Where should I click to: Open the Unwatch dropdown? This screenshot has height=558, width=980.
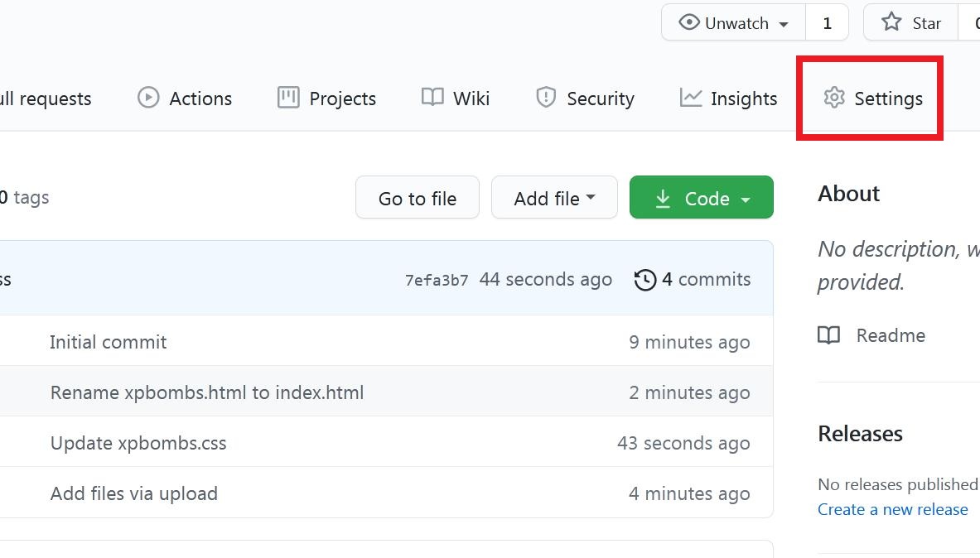click(734, 23)
